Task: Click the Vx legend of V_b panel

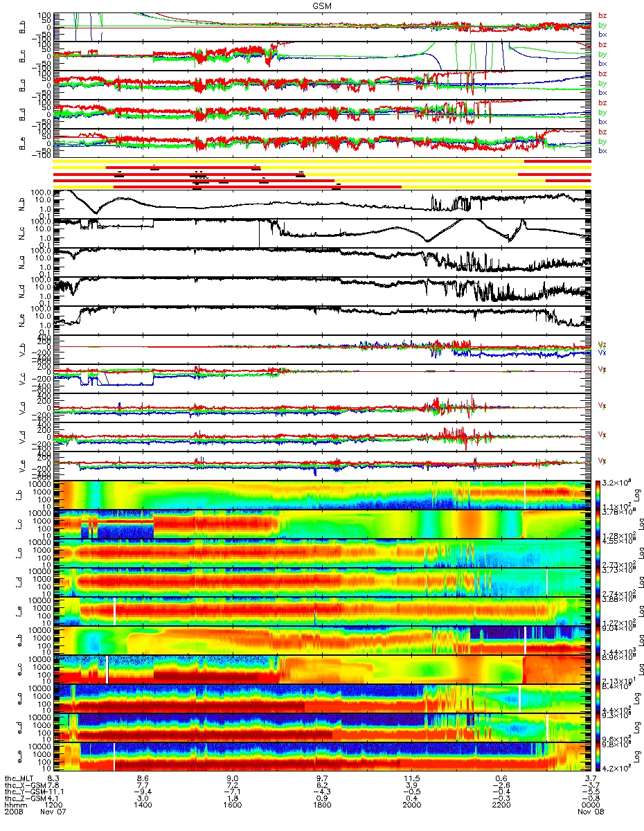Action: pos(602,352)
